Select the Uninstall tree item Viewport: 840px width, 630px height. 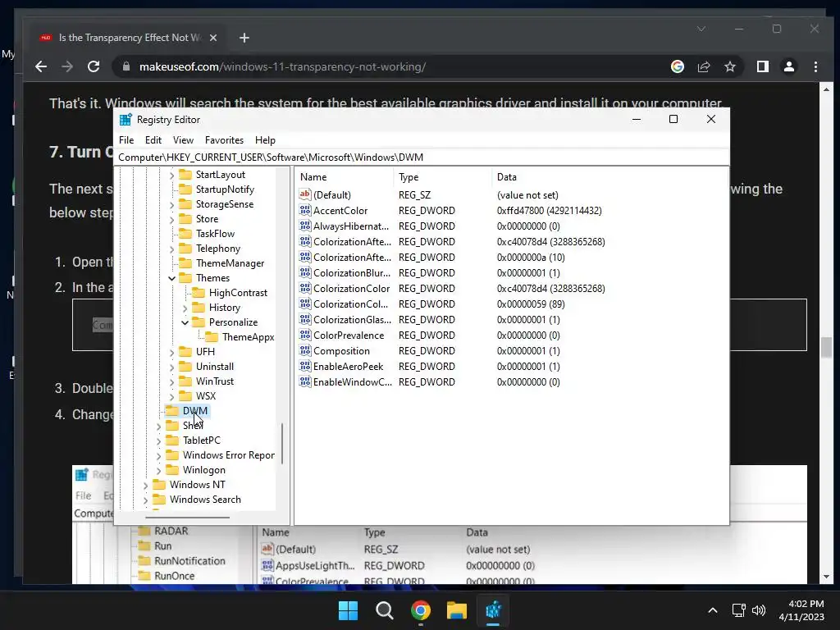tap(214, 367)
